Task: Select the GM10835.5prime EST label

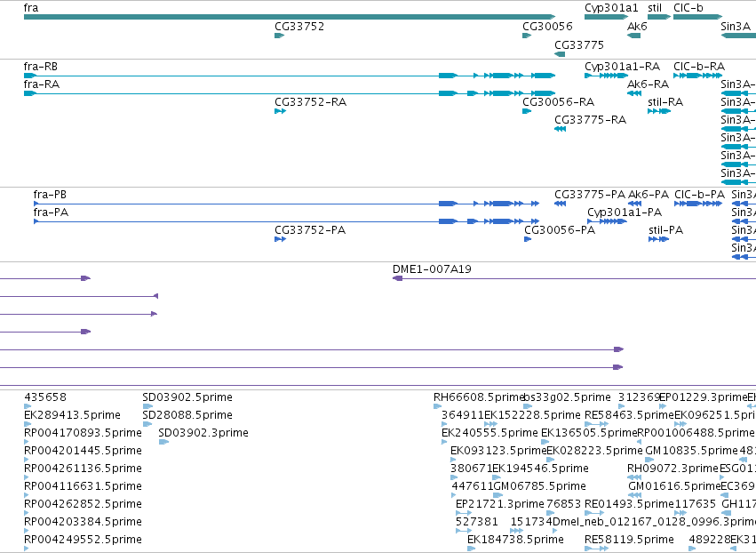Action: coord(692,451)
